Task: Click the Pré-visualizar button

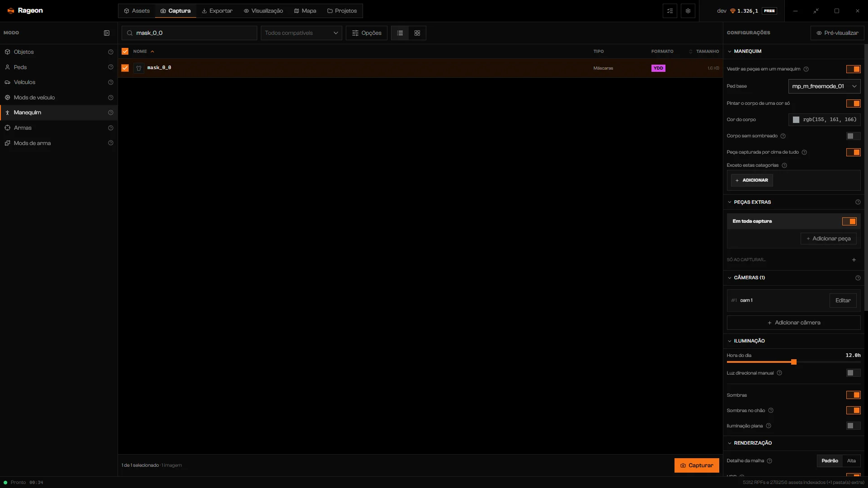Action: tap(837, 33)
